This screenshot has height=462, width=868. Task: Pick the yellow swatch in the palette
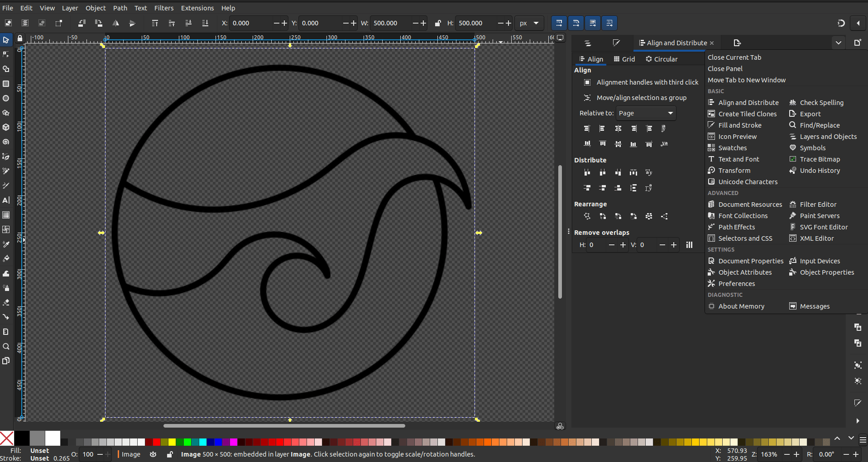(172, 442)
